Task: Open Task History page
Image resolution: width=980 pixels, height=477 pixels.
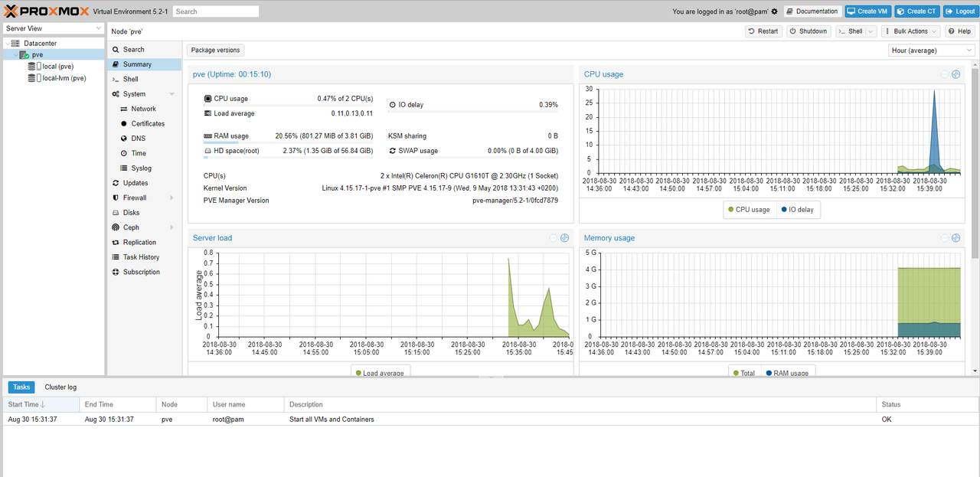Action: (x=145, y=257)
